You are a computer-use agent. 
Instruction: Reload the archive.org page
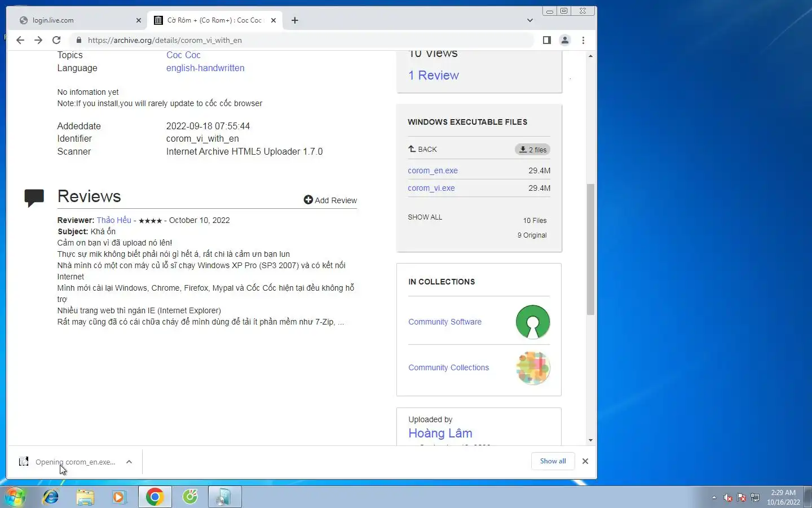56,40
